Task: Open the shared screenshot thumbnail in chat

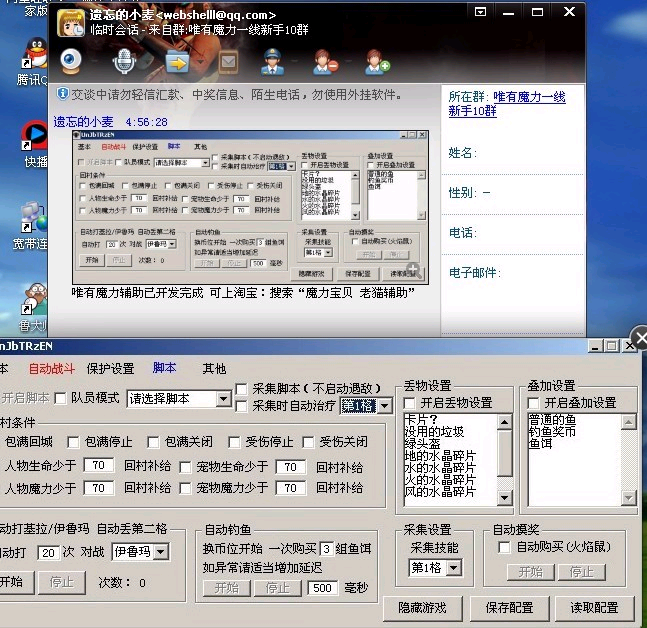Action: click(x=250, y=207)
